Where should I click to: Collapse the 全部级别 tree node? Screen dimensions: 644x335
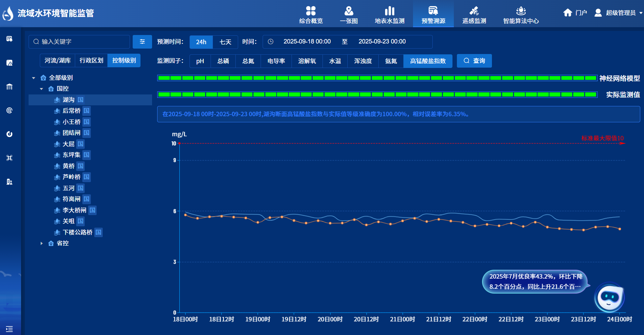[x=34, y=78]
